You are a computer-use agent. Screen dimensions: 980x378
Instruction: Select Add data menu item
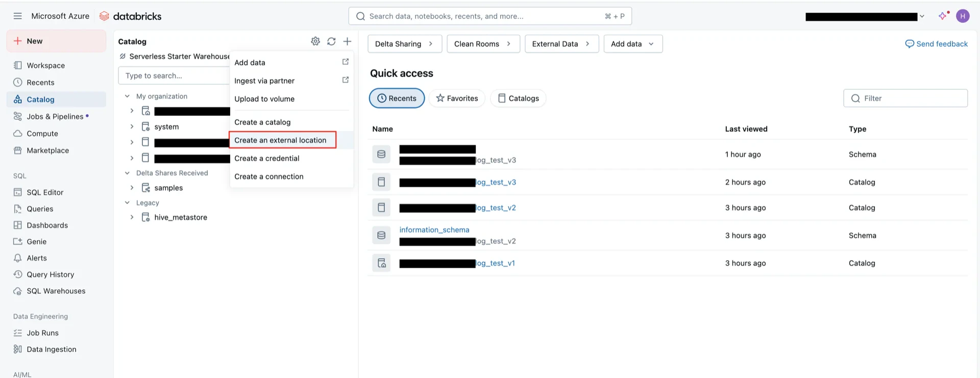coord(291,62)
